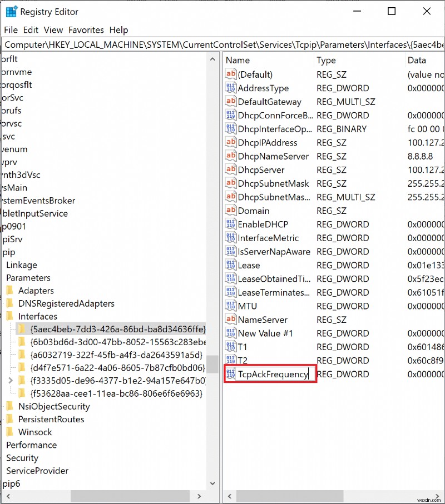Click the DhcpNameServer string icon

tap(231, 156)
